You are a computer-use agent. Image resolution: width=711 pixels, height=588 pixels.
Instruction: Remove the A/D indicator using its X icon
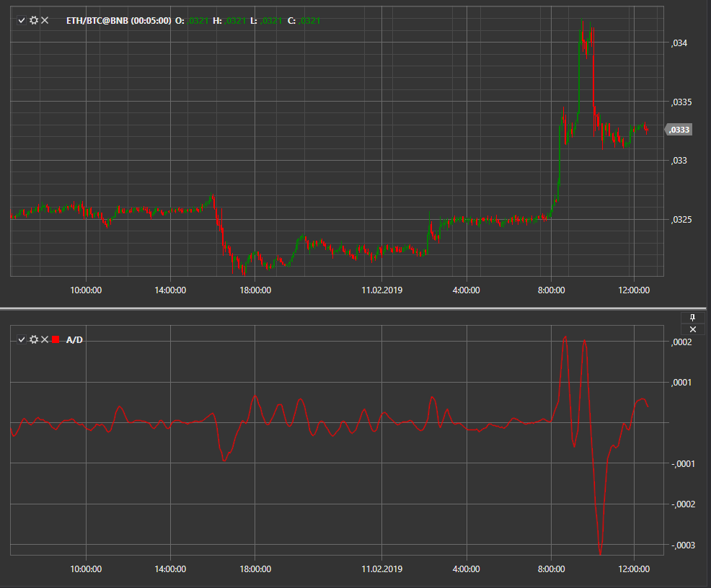pos(45,339)
